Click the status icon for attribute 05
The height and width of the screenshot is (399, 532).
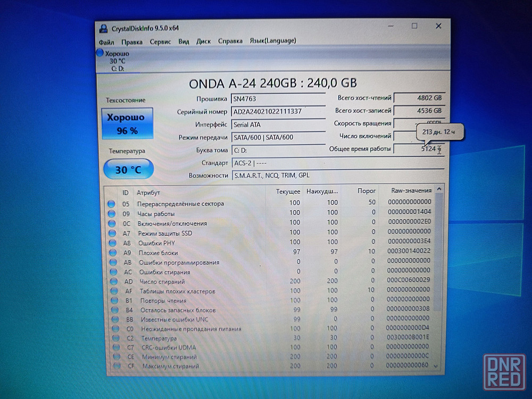click(x=111, y=204)
